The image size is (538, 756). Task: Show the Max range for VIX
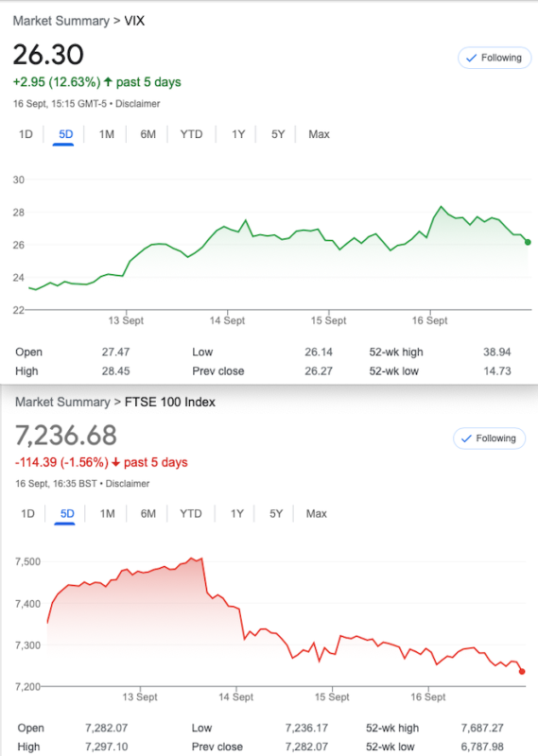pyautogui.click(x=319, y=134)
